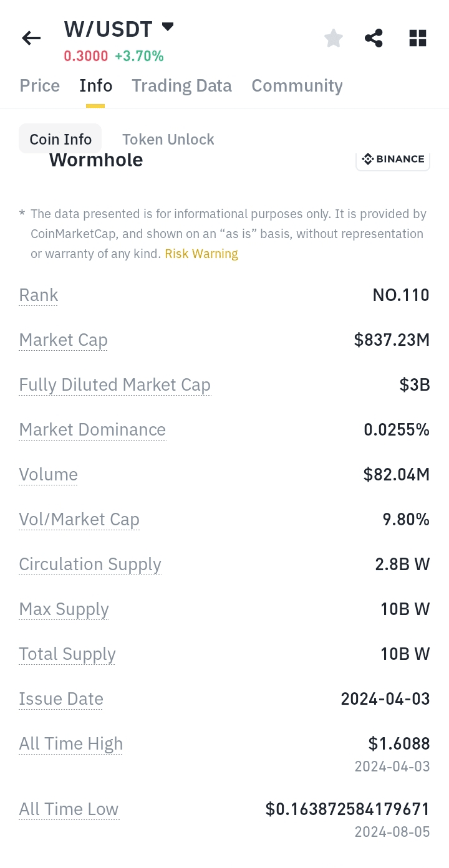The image size is (449, 868).
Task: Open the Risk Warning link
Action: pyautogui.click(x=201, y=254)
